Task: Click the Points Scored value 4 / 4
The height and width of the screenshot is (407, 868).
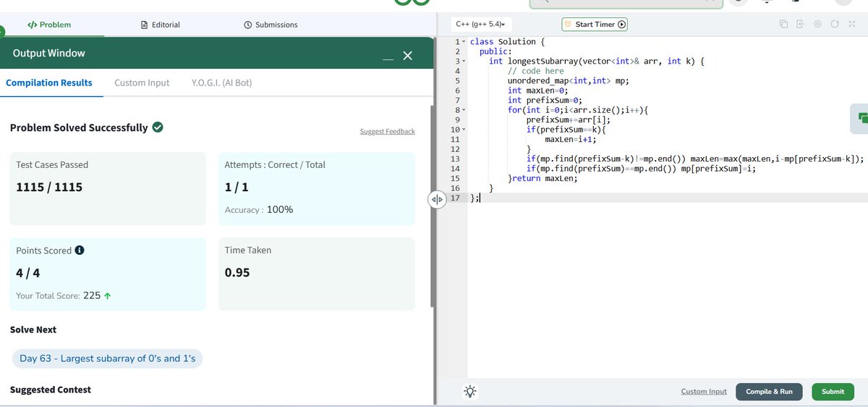Action: pos(28,272)
